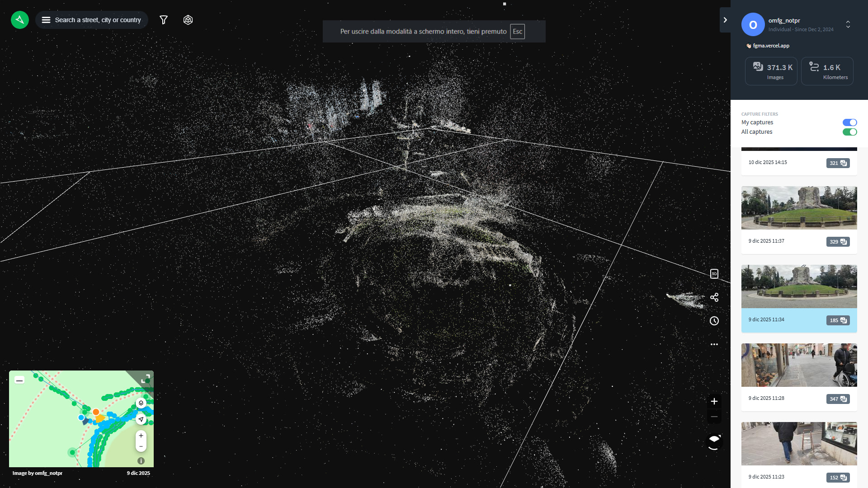Click the share icon in viewer
The image size is (868, 488).
coord(714,297)
